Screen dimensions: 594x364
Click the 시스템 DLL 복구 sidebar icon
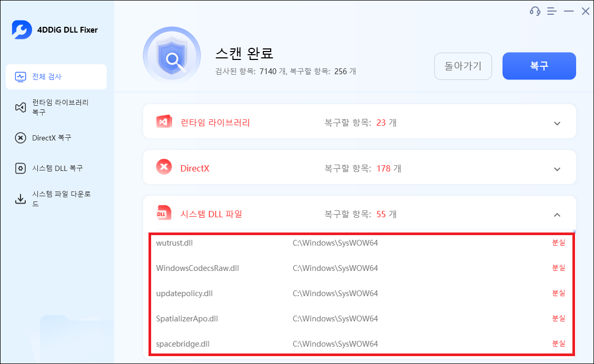[x=20, y=168]
